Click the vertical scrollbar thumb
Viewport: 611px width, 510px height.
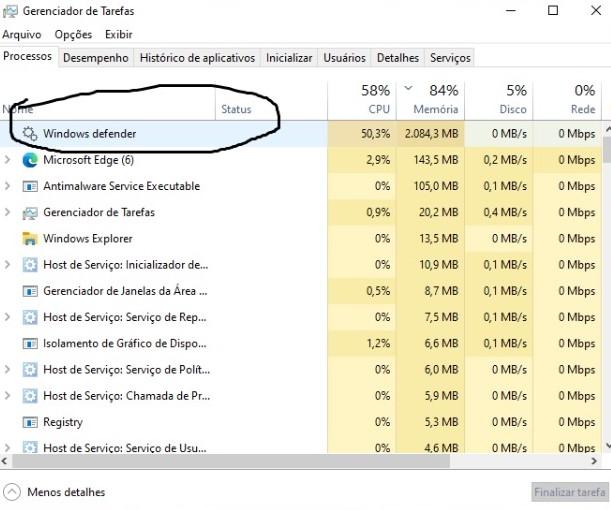tap(606, 148)
